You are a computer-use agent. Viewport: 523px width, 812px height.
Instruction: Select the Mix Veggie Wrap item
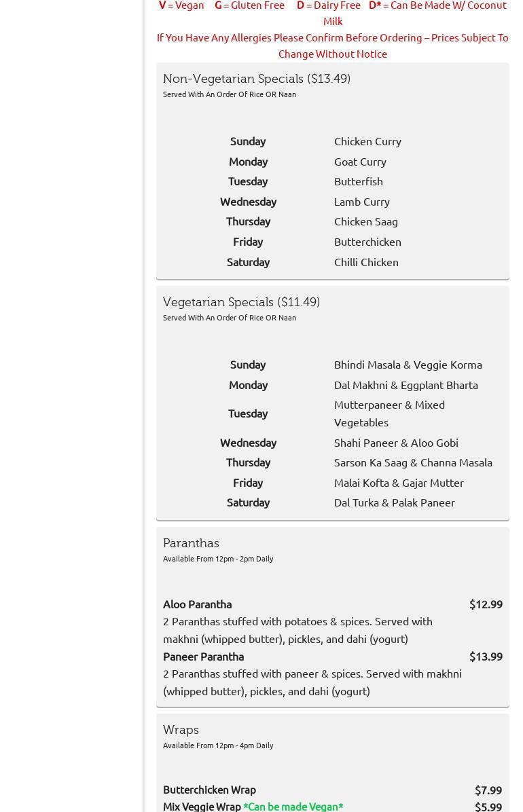[x=202, y=807]
